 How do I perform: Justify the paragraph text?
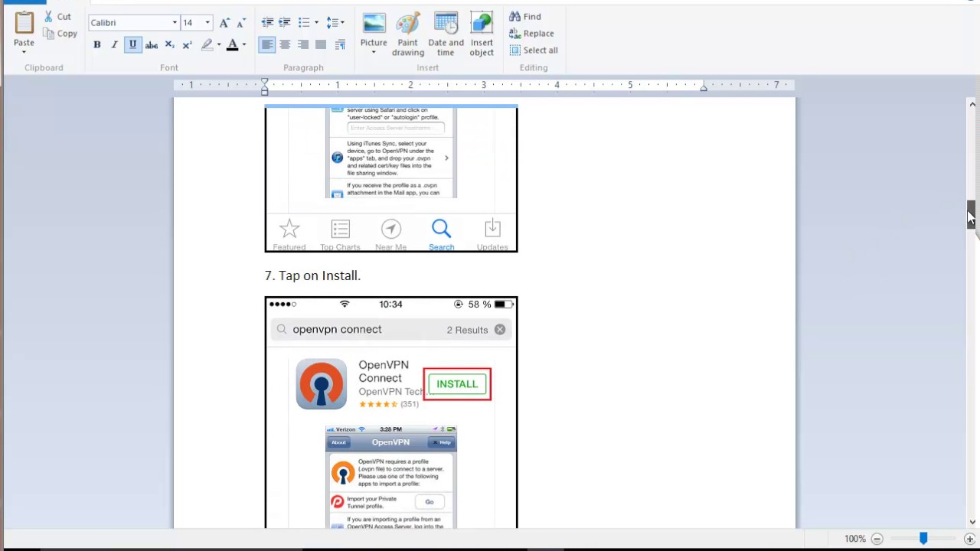pos(321,45)
